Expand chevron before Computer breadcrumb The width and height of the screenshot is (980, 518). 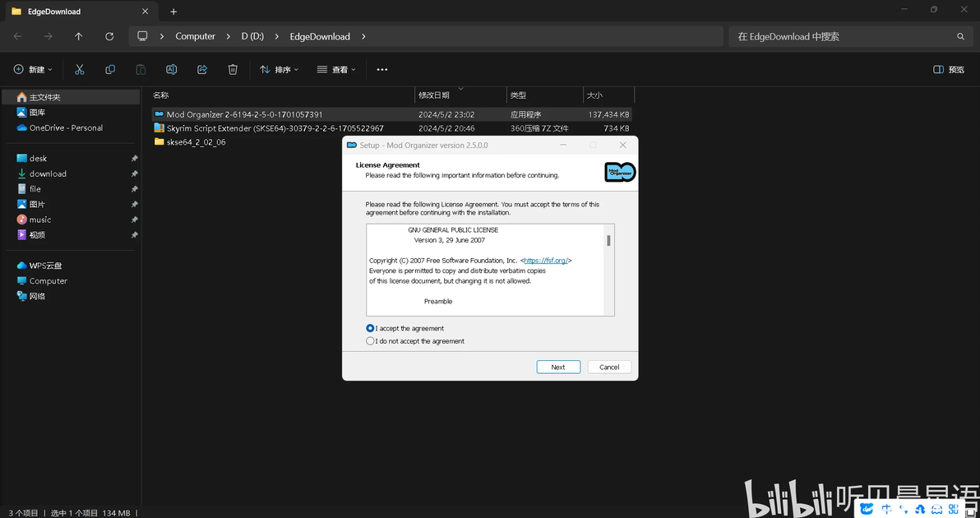coord(162,36)
